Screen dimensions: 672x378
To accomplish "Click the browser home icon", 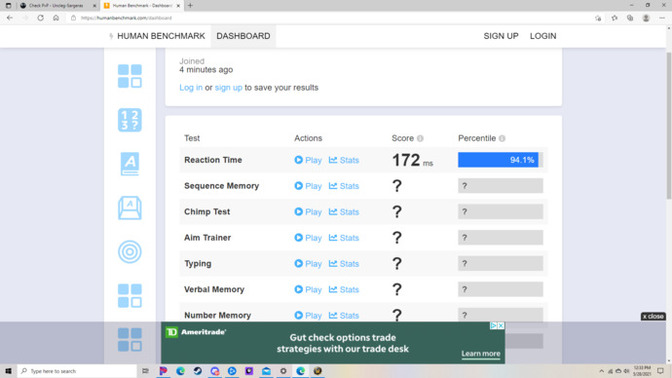I will coord(56,18).
